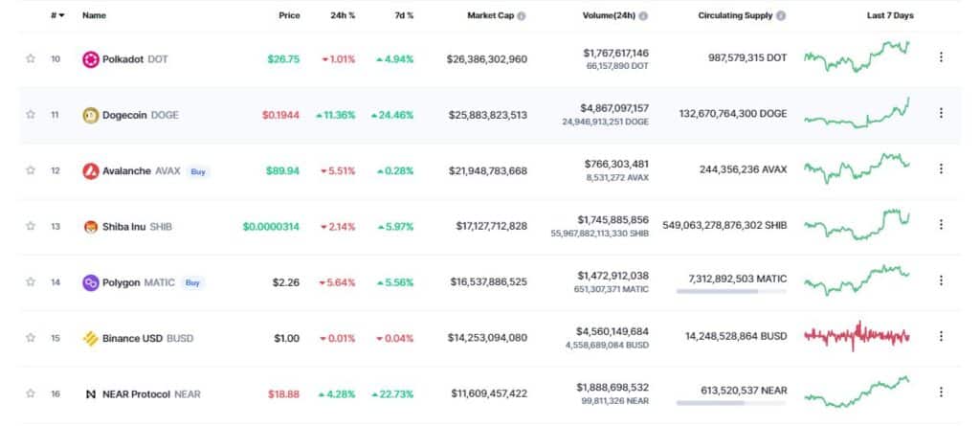Open the three-dot menu for Binance USD
This screenshot has height=426, width=980.
coord(941,336)
